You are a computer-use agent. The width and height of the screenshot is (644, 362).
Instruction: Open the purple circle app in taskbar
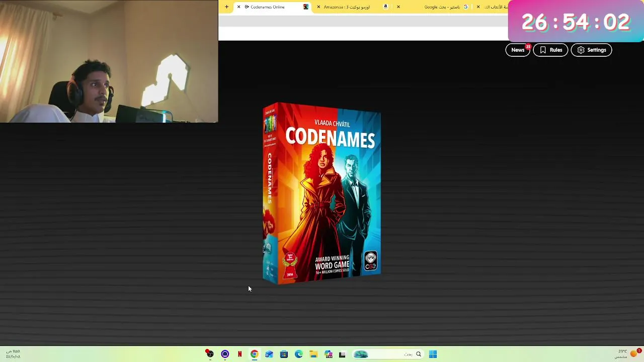(225, 354)
